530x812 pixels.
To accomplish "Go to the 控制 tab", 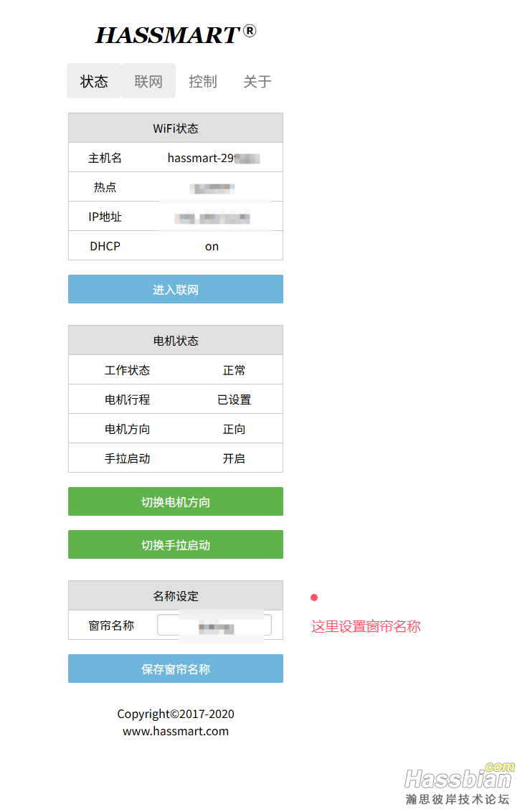I will (203, 81).
